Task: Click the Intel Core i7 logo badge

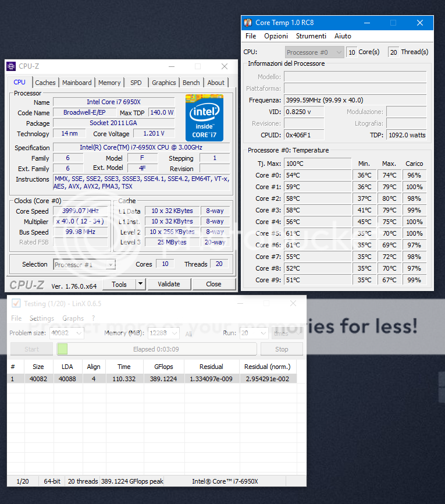Action: pos(204,118)
